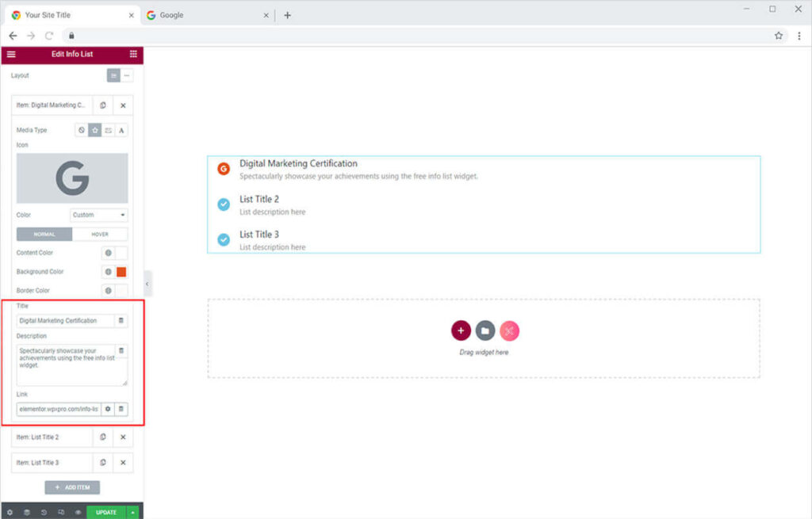The image size is (812, 519).
Task: Open the Color dropdown set to Custom
Action: (x=99, y=215)
